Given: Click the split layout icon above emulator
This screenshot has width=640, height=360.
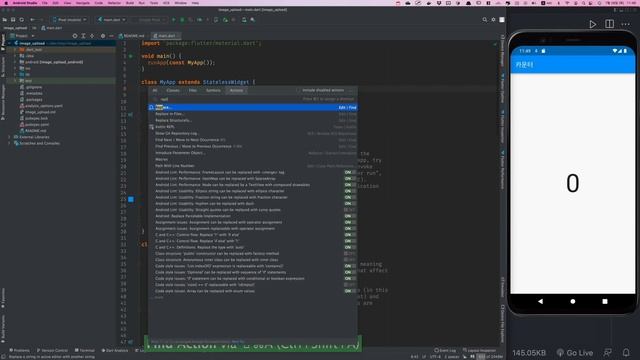Looking at the screenshot, I should pos(609,24).
